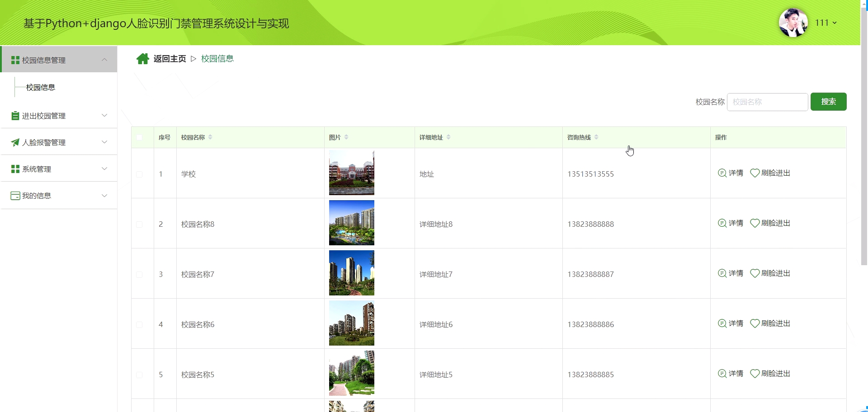Click the heart icon for 校园名称6
Viewport: 868px width, 412px height.
pyautogui.click(x=755, y=323)
